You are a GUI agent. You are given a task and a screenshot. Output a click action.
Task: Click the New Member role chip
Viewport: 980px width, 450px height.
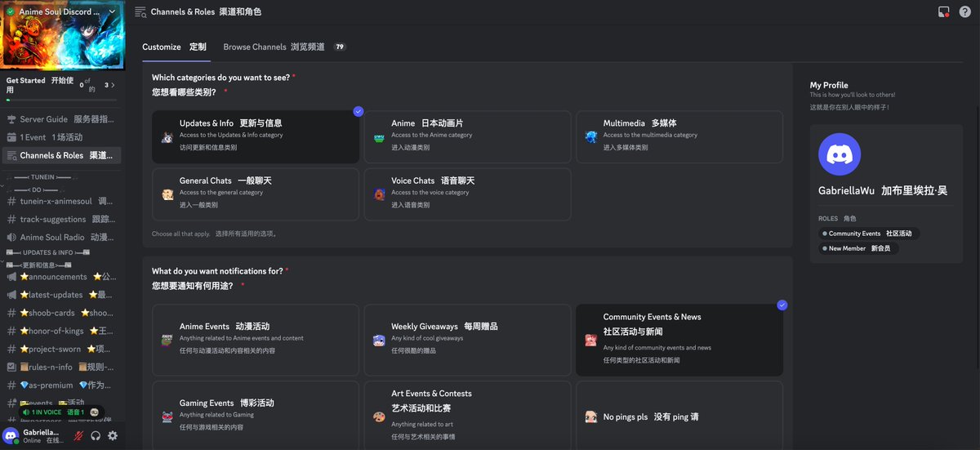(x=858, y=248)
